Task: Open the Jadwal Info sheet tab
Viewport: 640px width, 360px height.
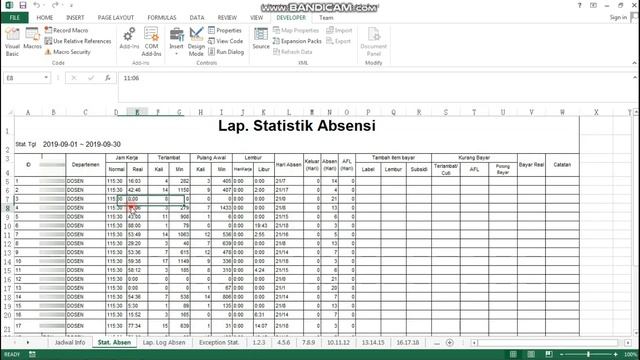Action: [70, 342]
